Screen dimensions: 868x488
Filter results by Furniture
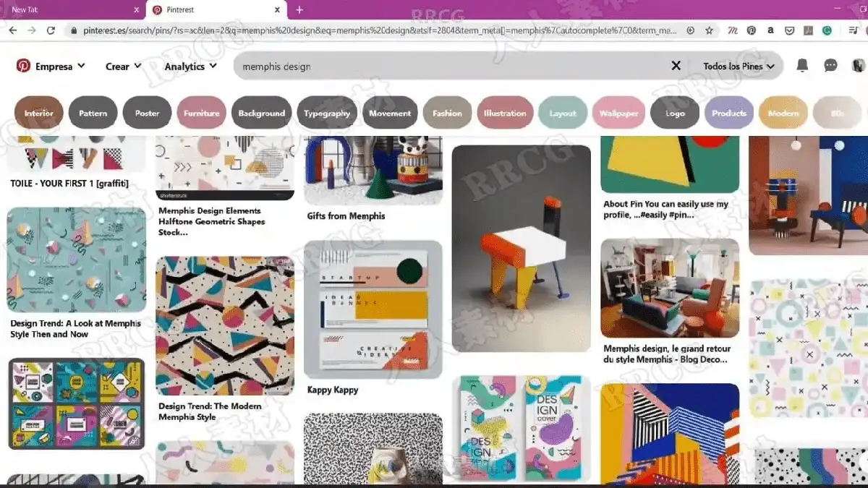(202, 113)
